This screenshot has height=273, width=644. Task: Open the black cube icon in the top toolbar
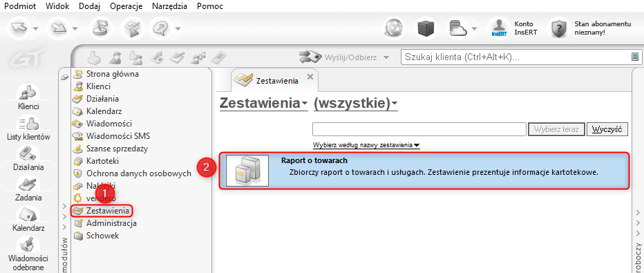click(x=426, y=29)
